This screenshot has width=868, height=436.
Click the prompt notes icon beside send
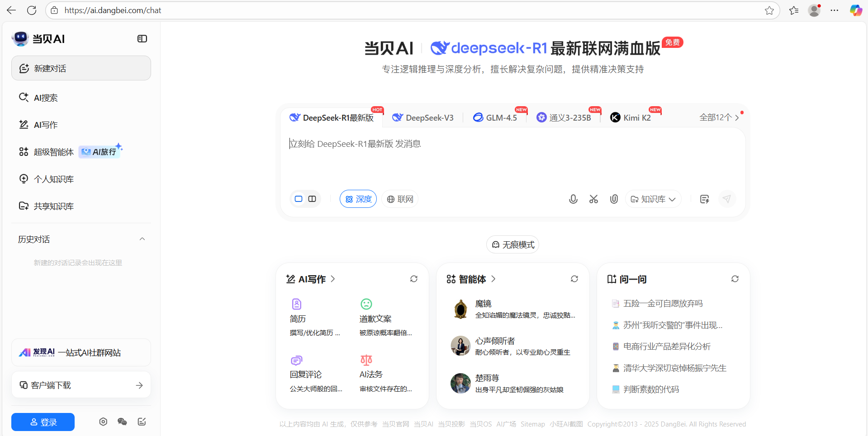tap(704, 199)
